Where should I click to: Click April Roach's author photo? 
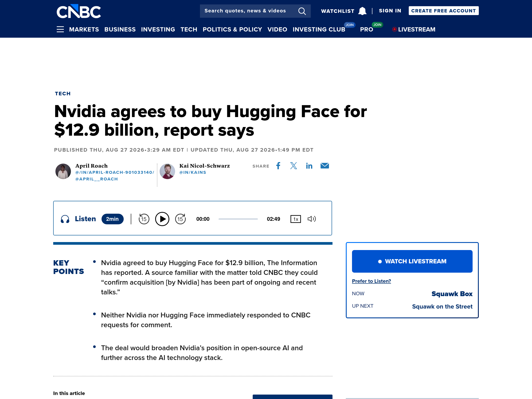(63, 171)
